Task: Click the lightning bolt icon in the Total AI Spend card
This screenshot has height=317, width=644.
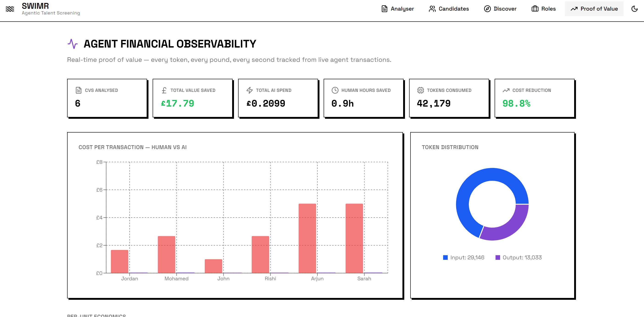Action: 250,91
